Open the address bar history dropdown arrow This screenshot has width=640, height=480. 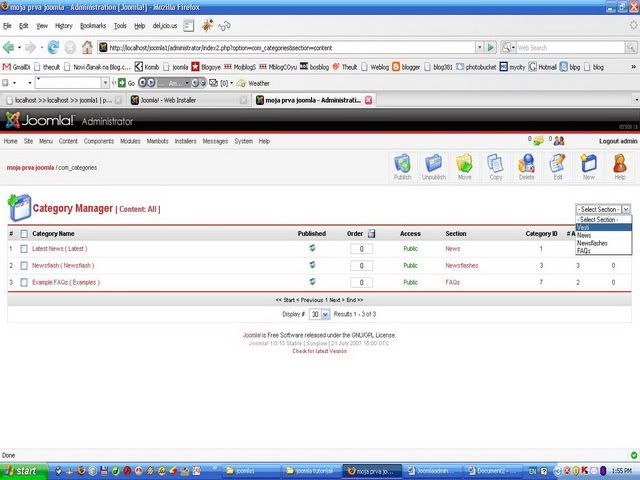point(480,48)
